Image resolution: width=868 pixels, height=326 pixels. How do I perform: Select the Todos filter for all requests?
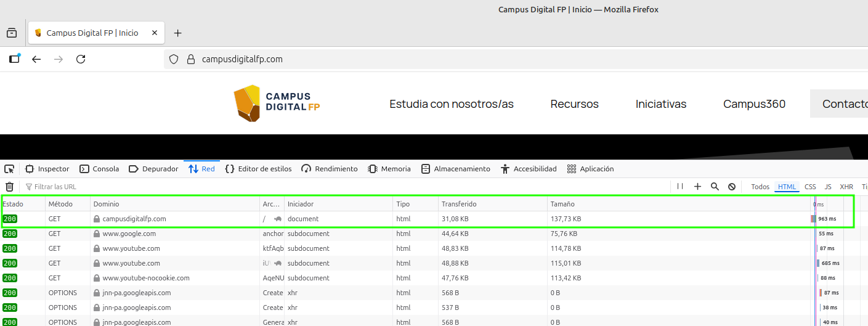760,187
